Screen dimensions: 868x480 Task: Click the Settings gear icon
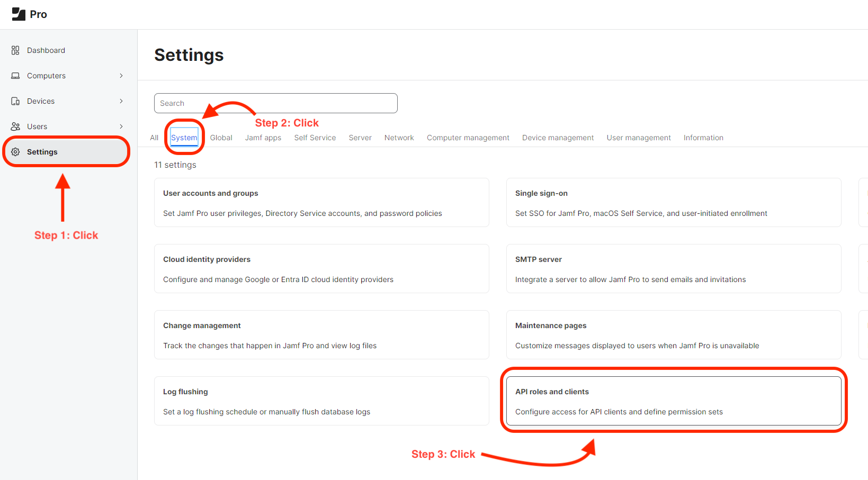tap(15, 152)
